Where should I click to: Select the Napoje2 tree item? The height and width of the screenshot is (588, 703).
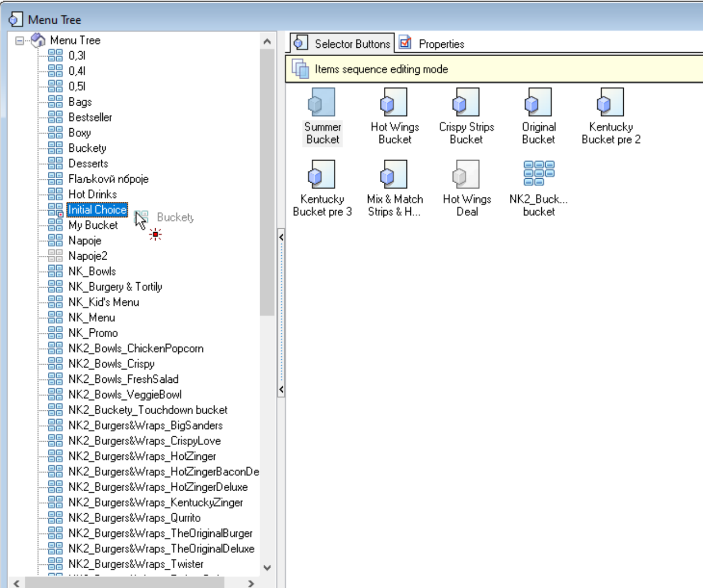point(87,256)
